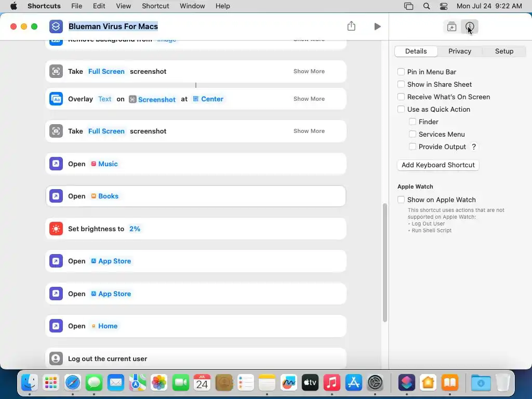Enable Show on Apple Watch checkbox
The width and height of the screenshot is (532, 399).
[x=401, y=199]
